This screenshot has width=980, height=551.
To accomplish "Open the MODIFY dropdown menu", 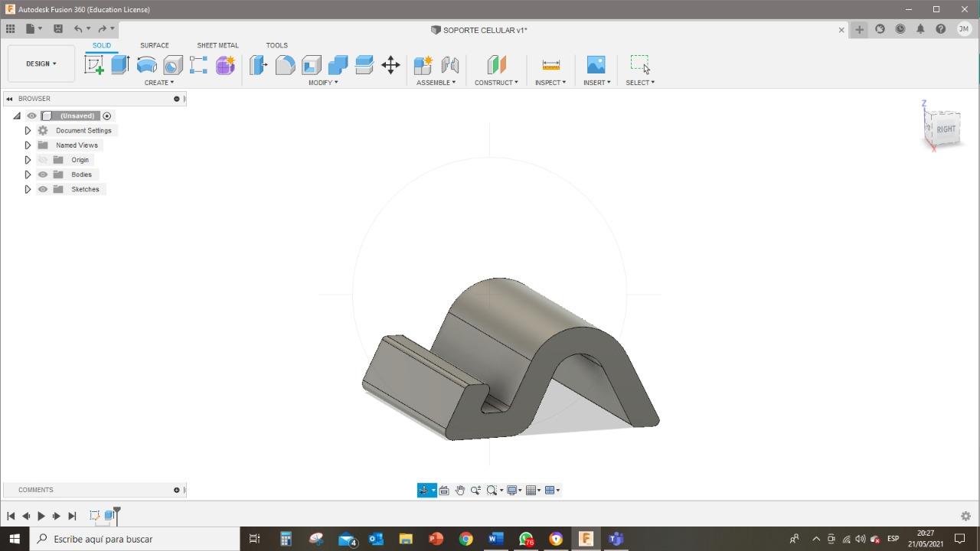I will (323, 83).
